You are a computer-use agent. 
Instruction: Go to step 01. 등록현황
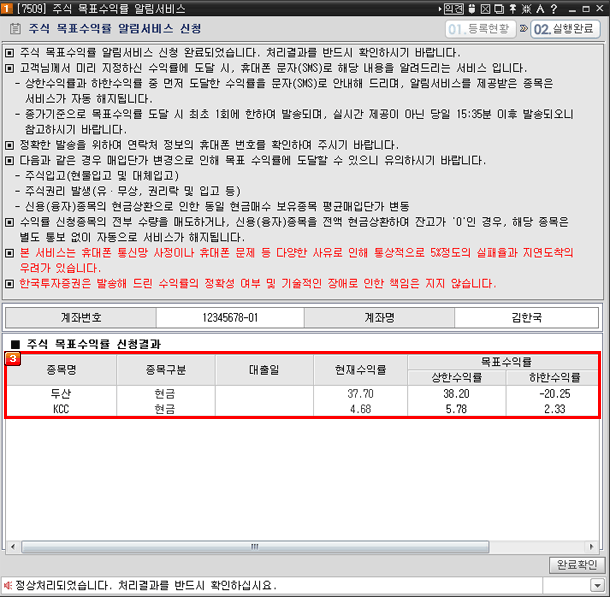coord(480,29)
